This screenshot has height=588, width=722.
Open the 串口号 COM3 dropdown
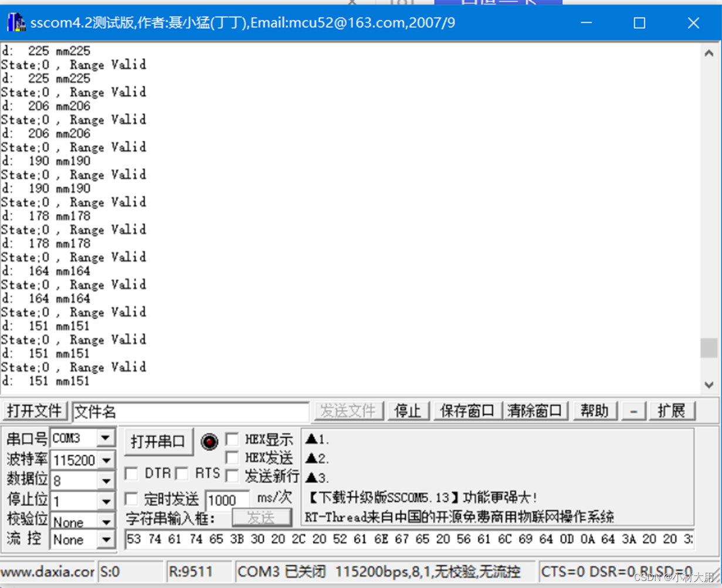(x=106, y=438)
